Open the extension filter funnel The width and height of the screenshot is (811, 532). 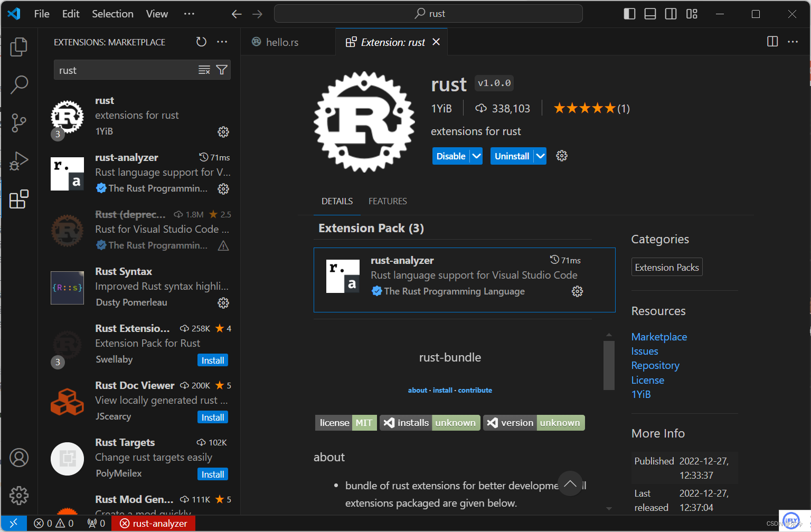[x=222, y=70]
